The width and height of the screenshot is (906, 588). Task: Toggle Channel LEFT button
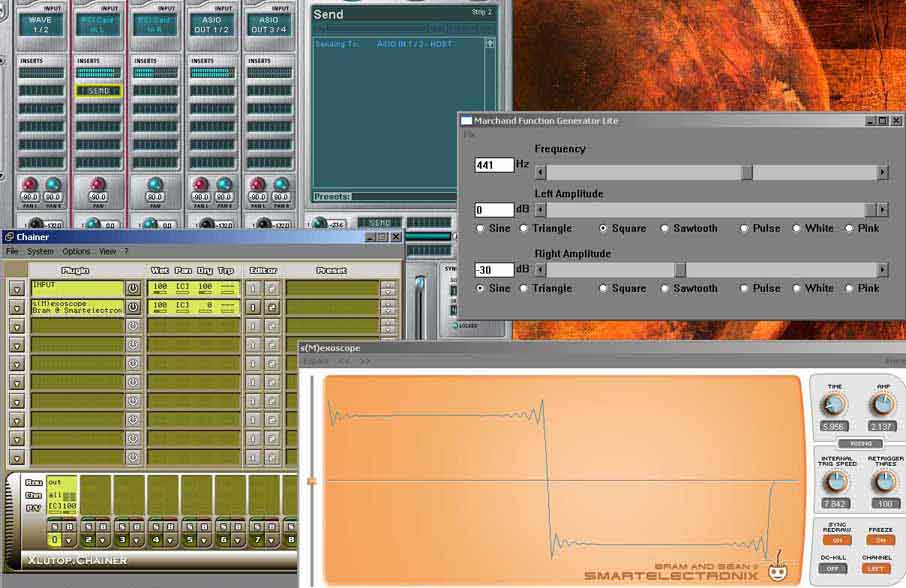coord(876,568)
